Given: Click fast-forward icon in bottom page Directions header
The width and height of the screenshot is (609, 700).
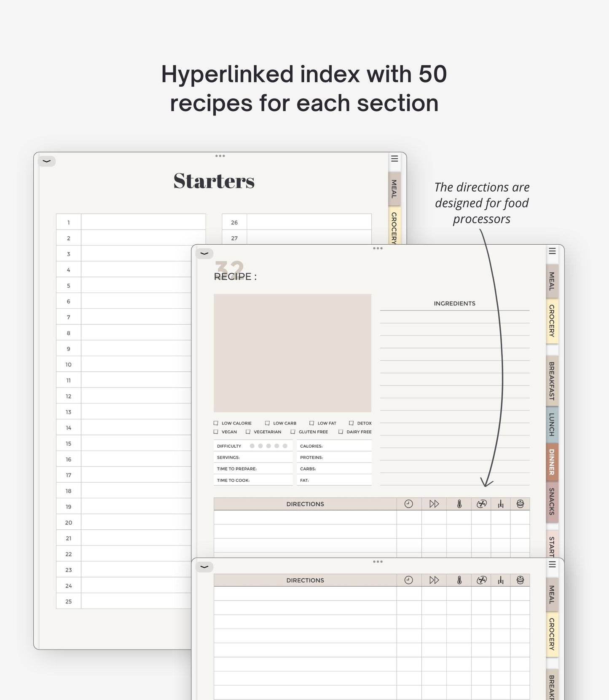Looking at the screenshot, I should 434,580.
